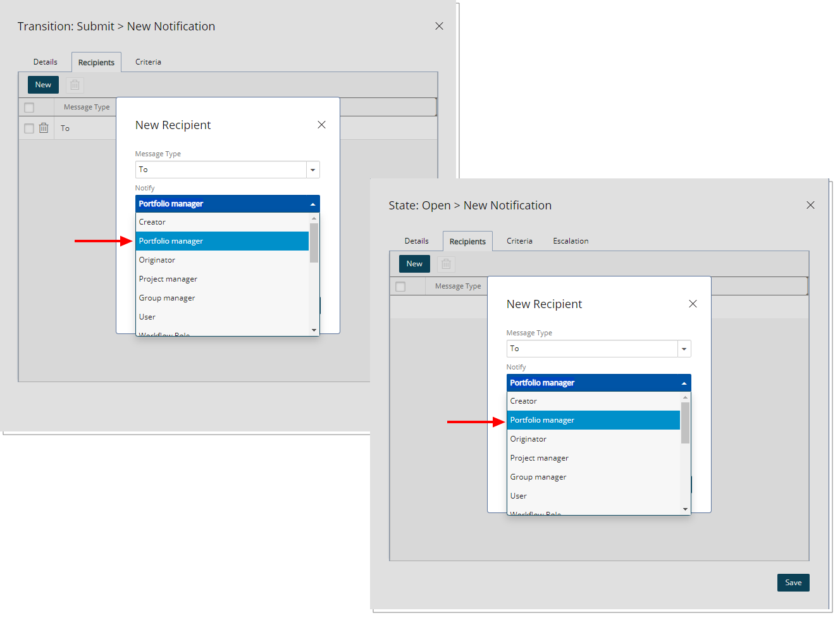Choose 'Project manager' in State: Open Notify list
Image resolution: width=840 pixels, height=620 pixels.
point(540,458)
